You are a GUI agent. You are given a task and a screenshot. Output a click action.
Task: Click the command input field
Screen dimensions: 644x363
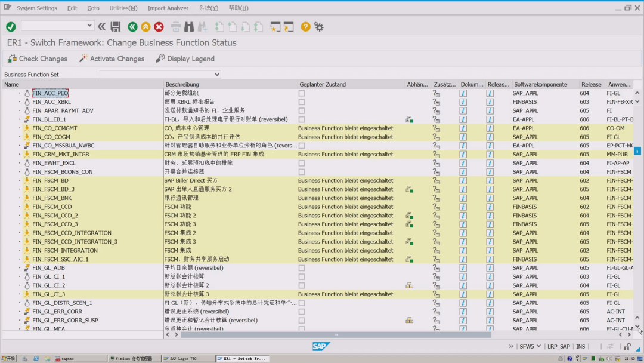click(x=54, y=26)
